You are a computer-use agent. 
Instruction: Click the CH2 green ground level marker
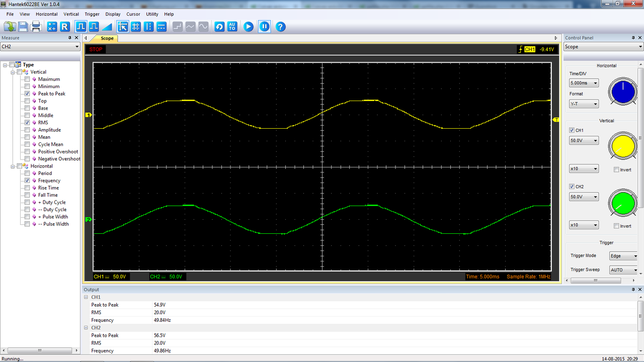click(x=89, y=220)
